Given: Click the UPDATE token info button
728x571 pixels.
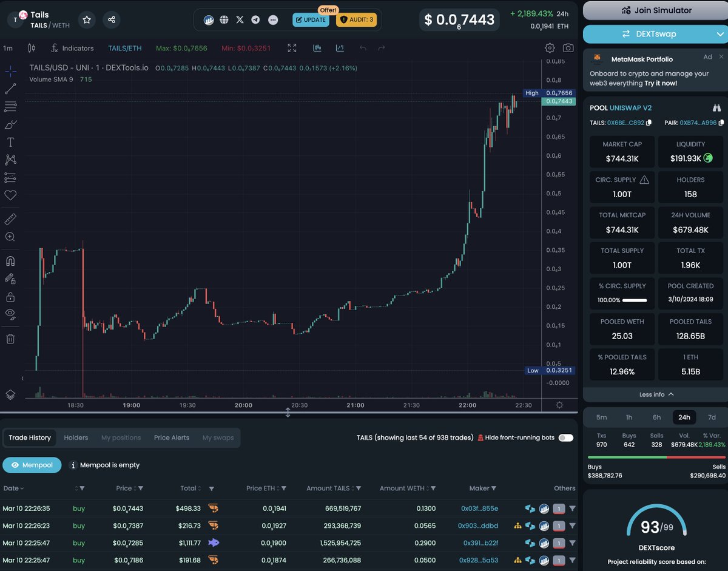Looking at the screenshot, I should [311, 20].
